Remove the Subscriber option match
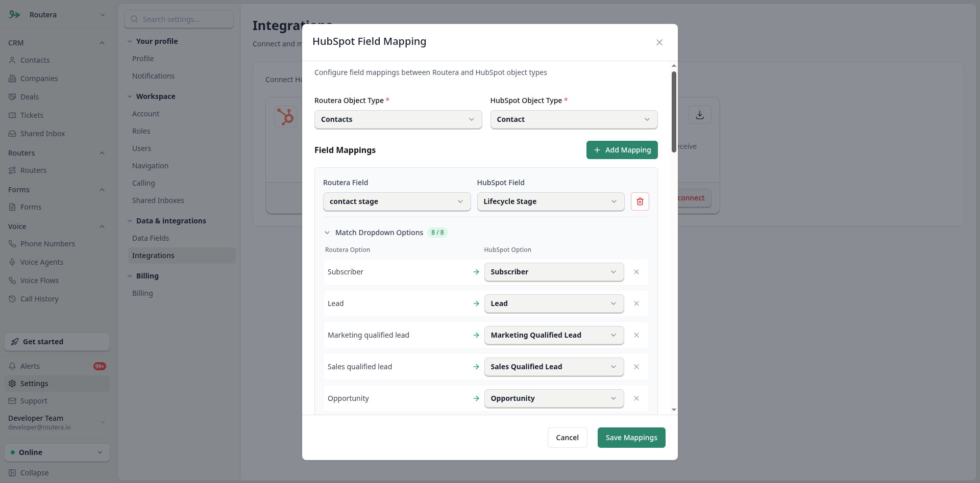980x483 pixels. [636, 272]
